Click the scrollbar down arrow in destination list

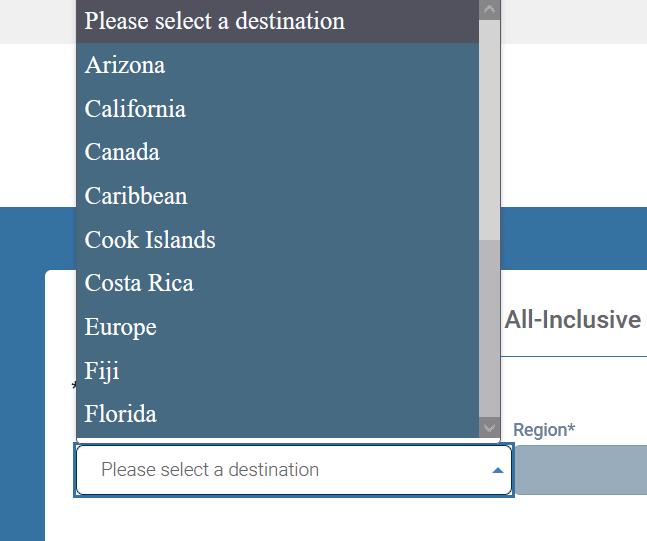point(489,427)
